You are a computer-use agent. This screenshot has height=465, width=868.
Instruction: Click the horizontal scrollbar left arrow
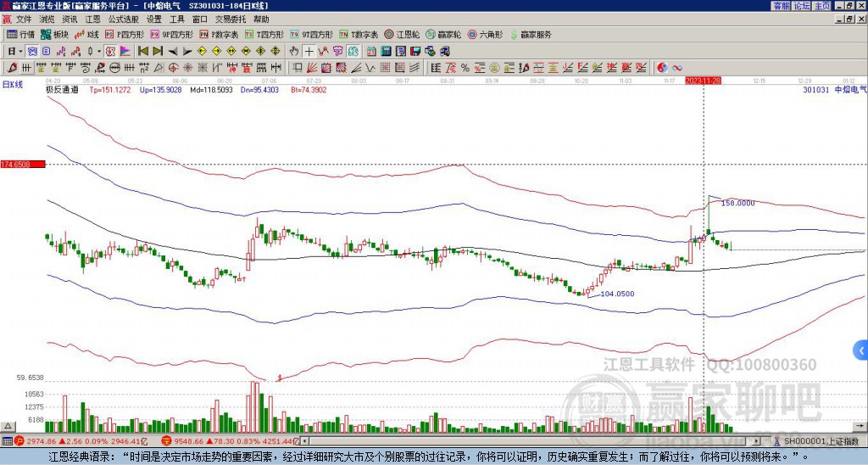point(304,441)
